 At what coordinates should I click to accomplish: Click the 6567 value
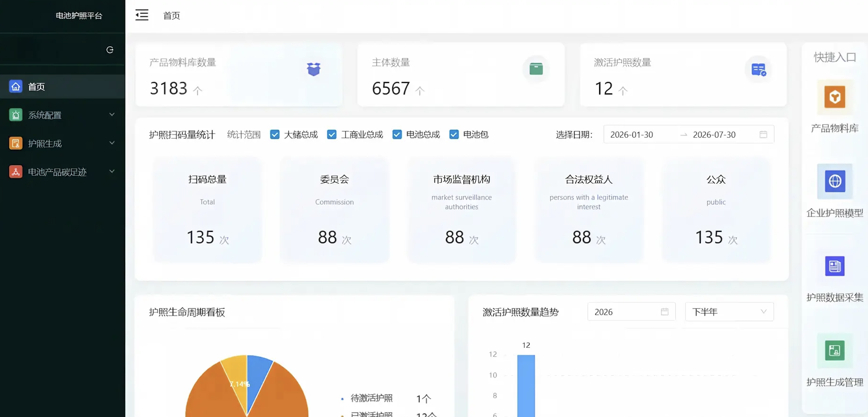(x=391, y=89)
